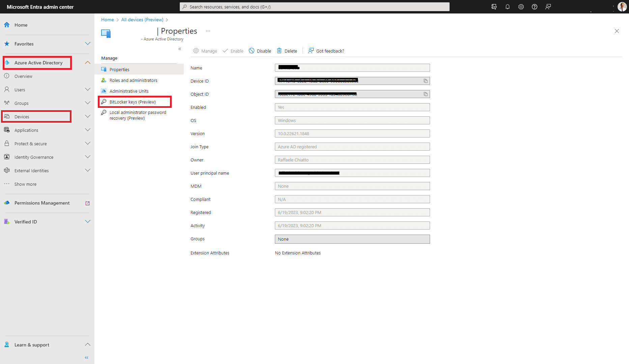Click the Owner field Raffaele Chiatto
This screenshot has height=364, width=629.
(352, 160)
